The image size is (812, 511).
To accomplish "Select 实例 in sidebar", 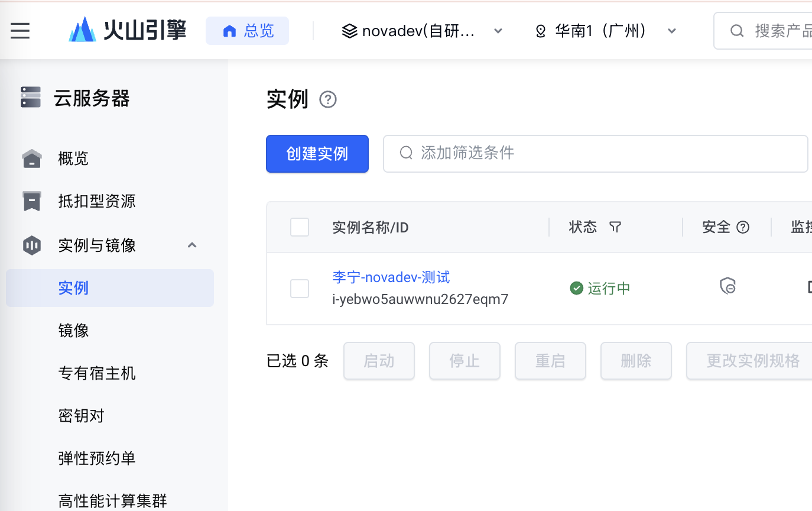I will tap(110, 288).
